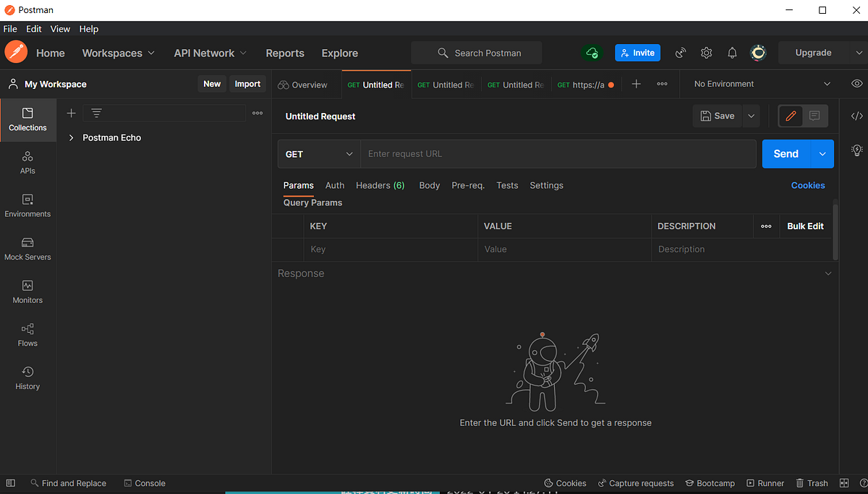This screenshot has height=494, width=868.
Task: View notifications bell
Action: click(732, 53)
